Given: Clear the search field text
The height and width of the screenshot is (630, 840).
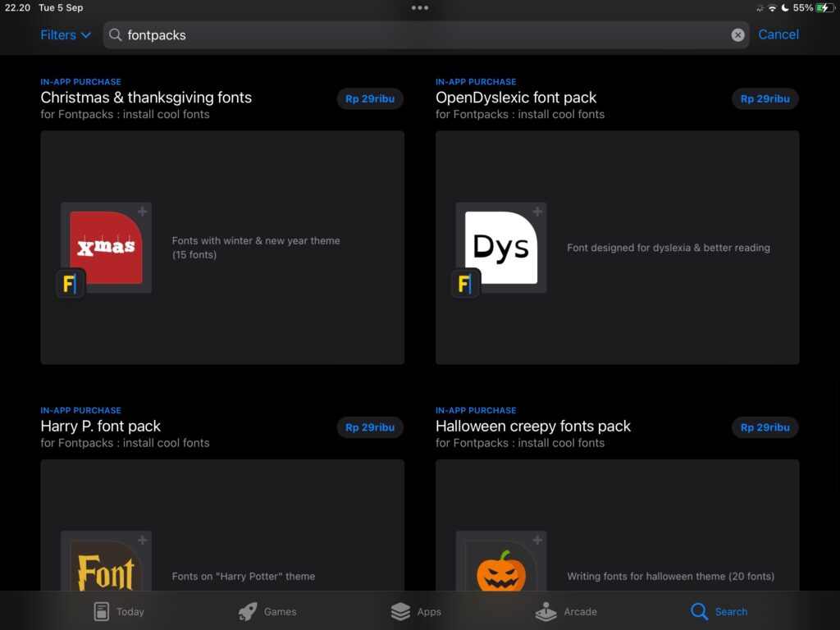Looking at the screenshot, I should tap(737, 35).
